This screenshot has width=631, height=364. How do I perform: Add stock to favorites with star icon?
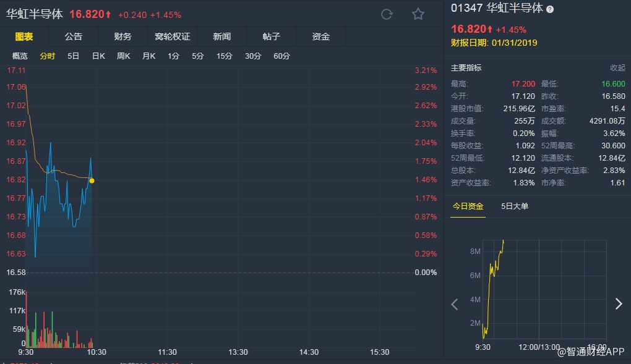point(418,14)
